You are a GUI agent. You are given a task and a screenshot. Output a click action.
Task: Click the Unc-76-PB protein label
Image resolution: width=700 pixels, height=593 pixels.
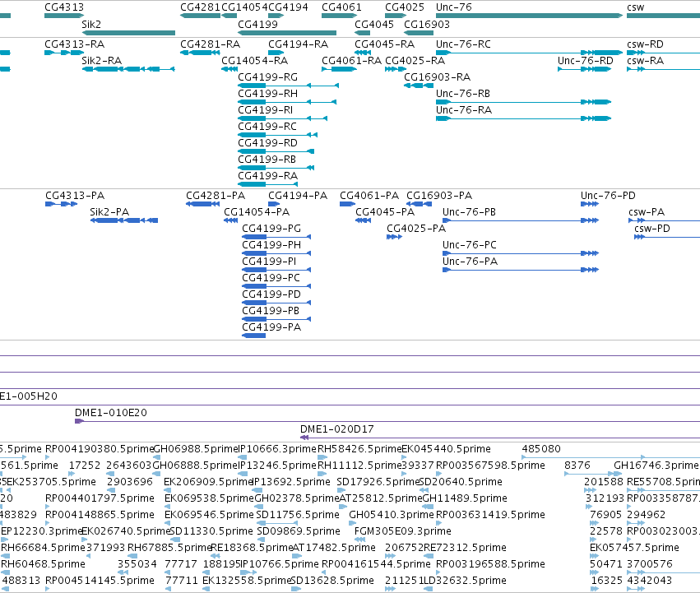pyautogui.click(x=469, y=211)
